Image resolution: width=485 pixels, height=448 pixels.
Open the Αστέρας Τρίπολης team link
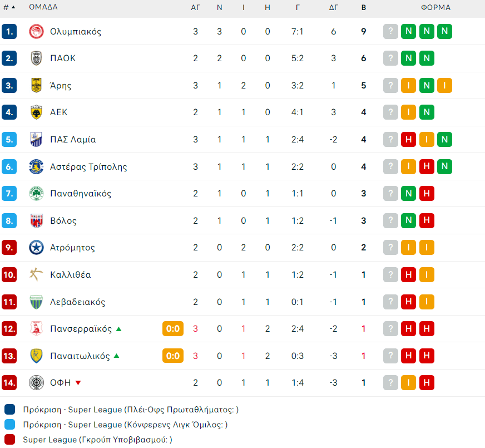click(x=88, y=167)
